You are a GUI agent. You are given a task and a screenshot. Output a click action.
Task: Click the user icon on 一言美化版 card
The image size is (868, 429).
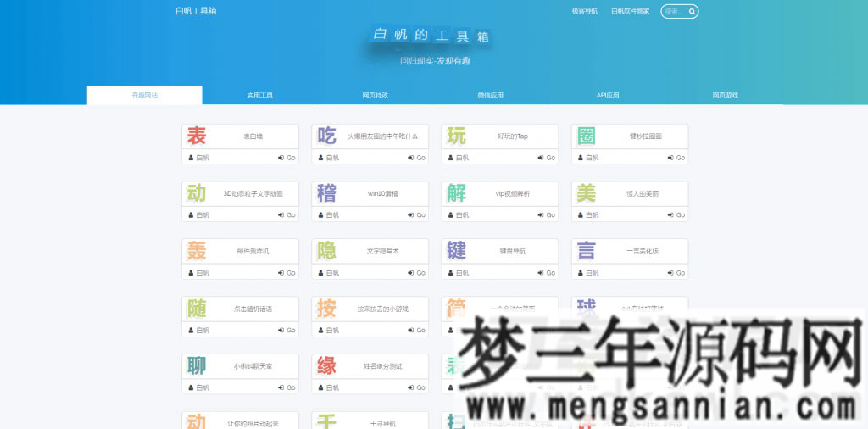[581, 273]
